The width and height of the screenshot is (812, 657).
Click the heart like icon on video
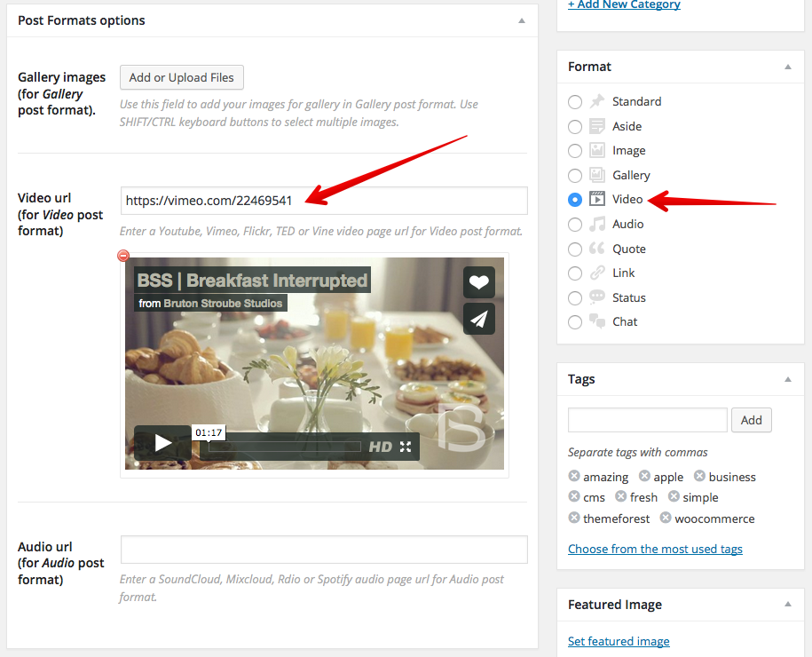coord(478,282)
